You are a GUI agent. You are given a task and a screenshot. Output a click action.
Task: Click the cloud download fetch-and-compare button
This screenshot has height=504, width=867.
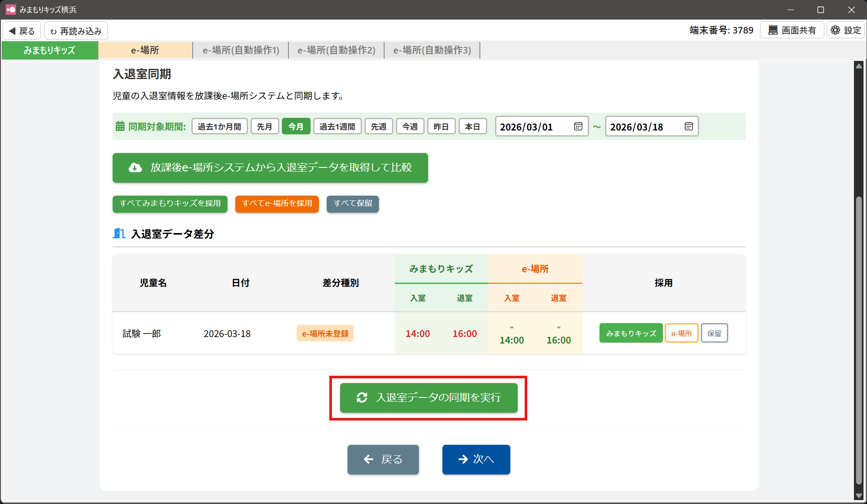coord(270,168)
